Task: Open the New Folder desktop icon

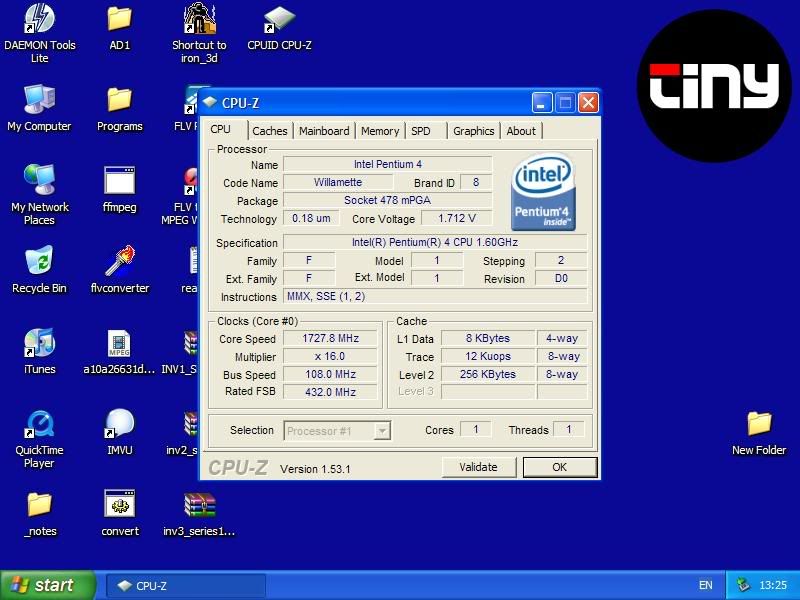Action: 759,433
